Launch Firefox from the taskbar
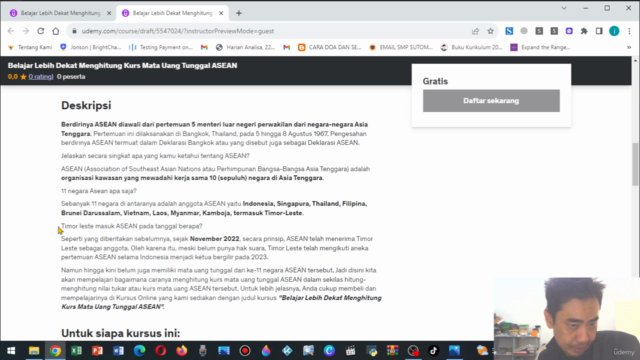The height and width of the screenshot is (360, 640). click(182, 351)
